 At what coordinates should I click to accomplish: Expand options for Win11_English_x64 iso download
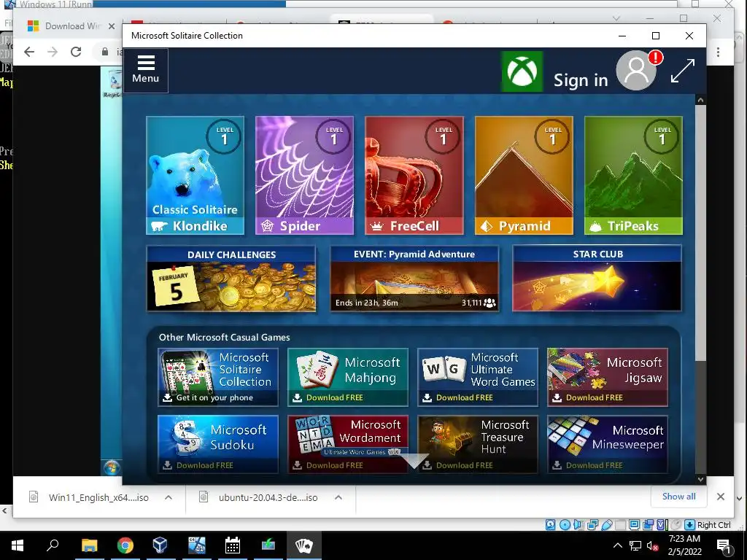169,497
